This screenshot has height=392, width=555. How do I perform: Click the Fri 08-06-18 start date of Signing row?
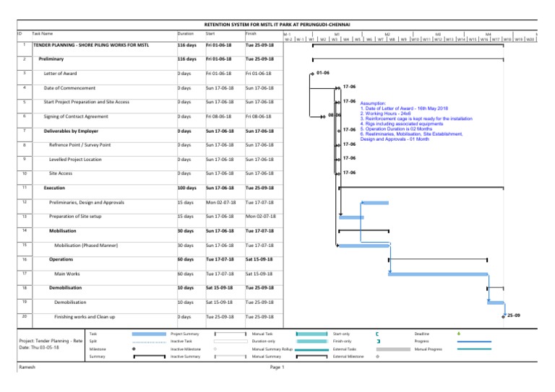click(219, 116)
